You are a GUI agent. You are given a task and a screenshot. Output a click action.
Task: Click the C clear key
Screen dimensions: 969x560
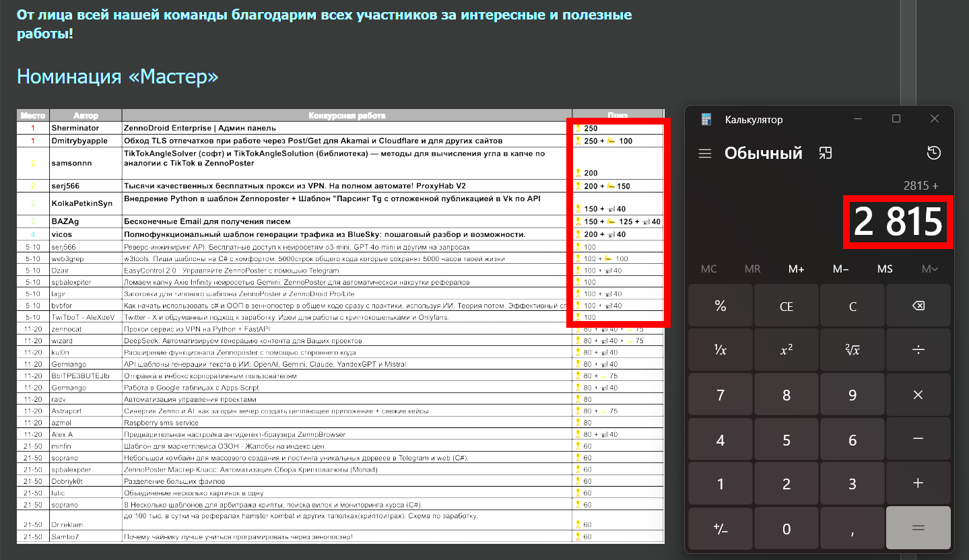click(852, 306)
